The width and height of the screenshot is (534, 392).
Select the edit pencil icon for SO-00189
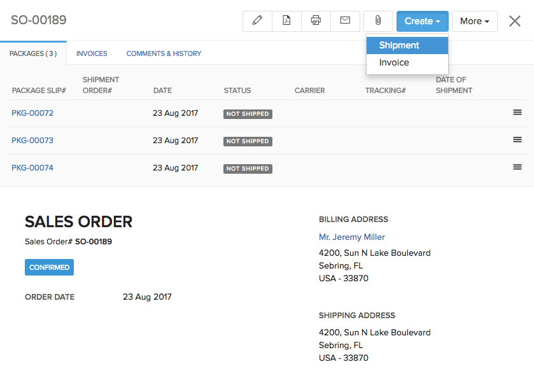257,20
